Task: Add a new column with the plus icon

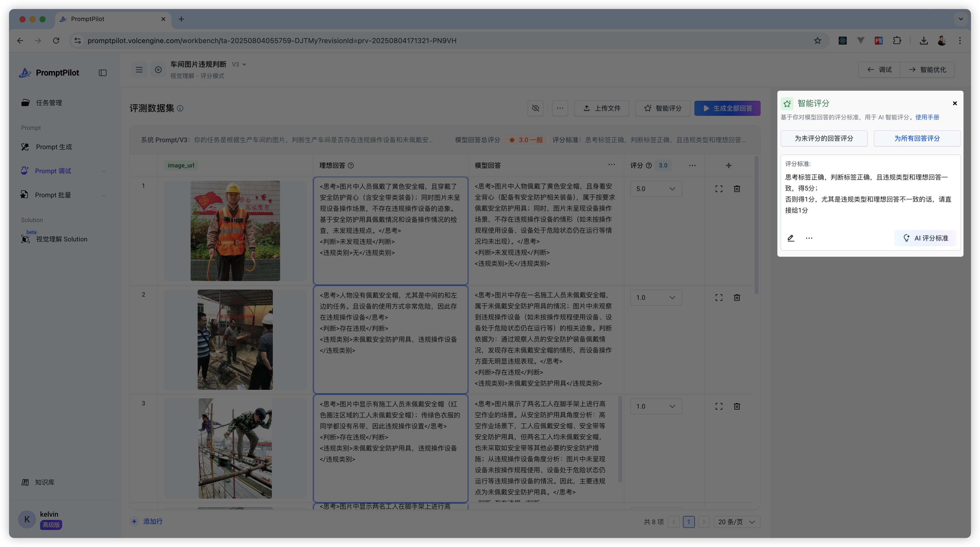Action: pos(728,165)
